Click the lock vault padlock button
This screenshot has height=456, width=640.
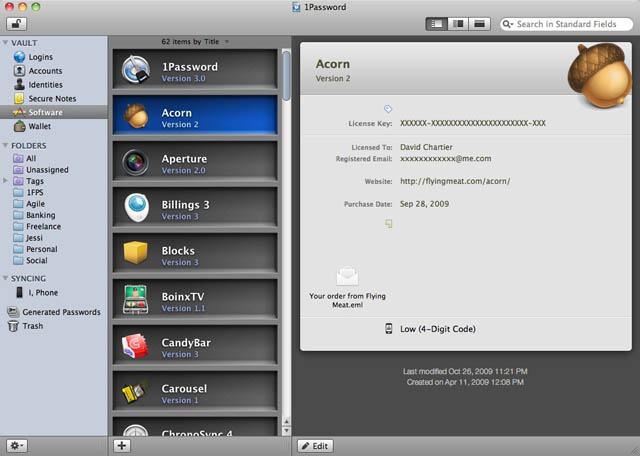(16, 24)
